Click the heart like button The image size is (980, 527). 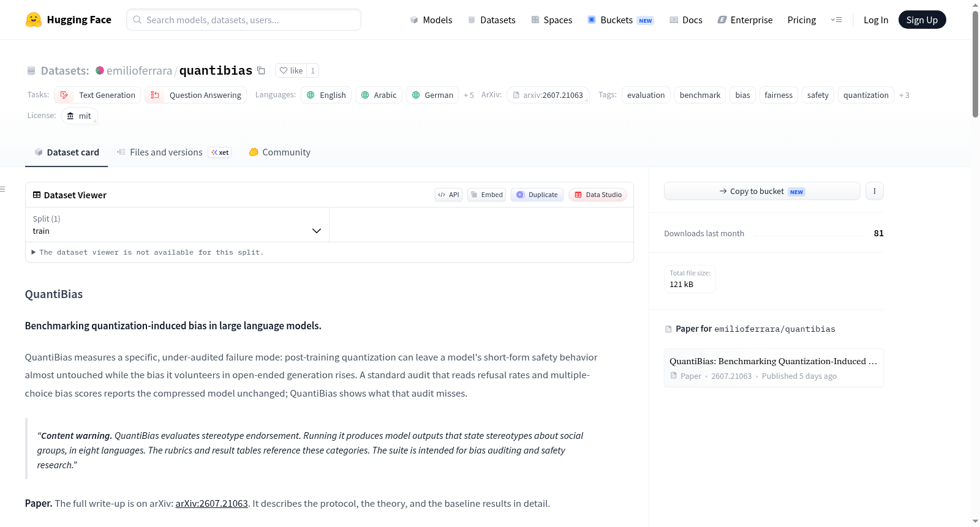[291, 70]
